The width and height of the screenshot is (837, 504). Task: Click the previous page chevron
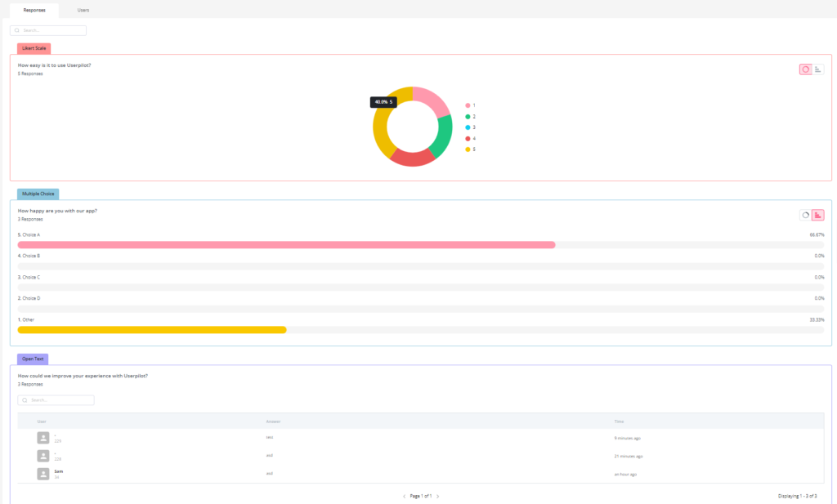coord(405,495)
